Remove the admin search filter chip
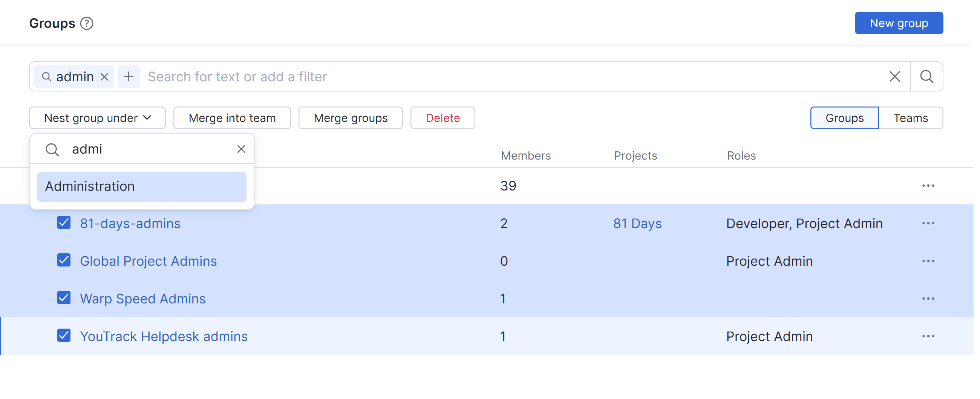 (x=105, y=77)
